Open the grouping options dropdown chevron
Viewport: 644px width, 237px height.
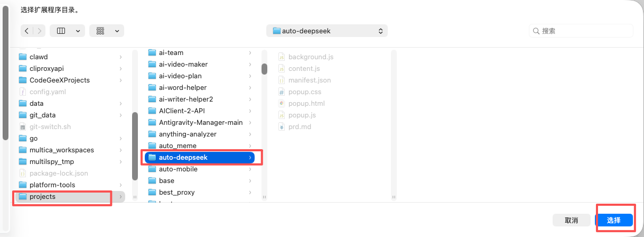pyautogui.click(x=117, y=31)
